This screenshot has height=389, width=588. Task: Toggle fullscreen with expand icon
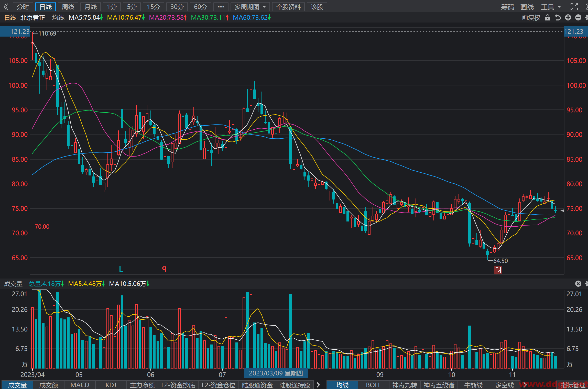pos(574,7)
